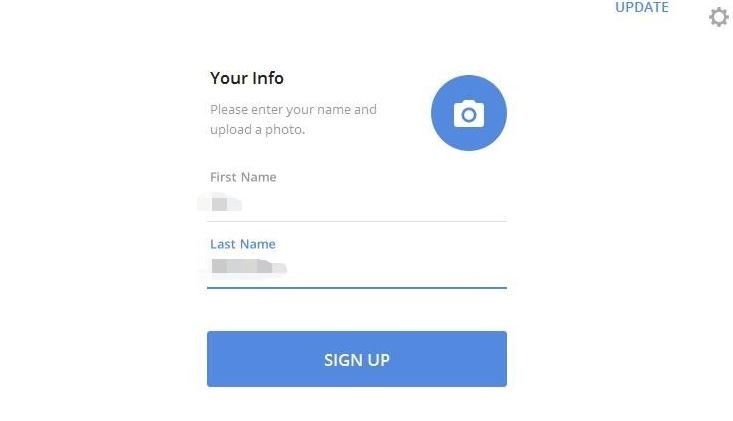
Task: Place the cursor in the blurred last name text
Action: 248,267
